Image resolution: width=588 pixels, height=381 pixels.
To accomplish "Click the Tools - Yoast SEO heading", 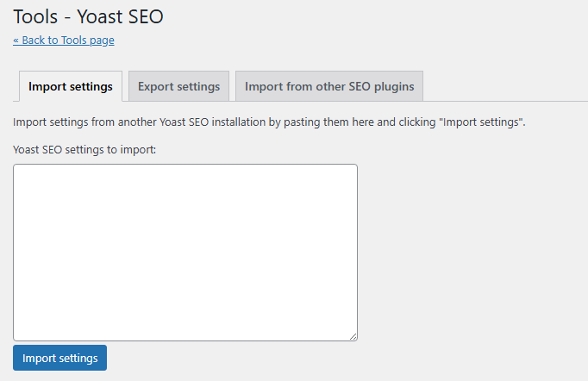I will click(x=89, y=16).
